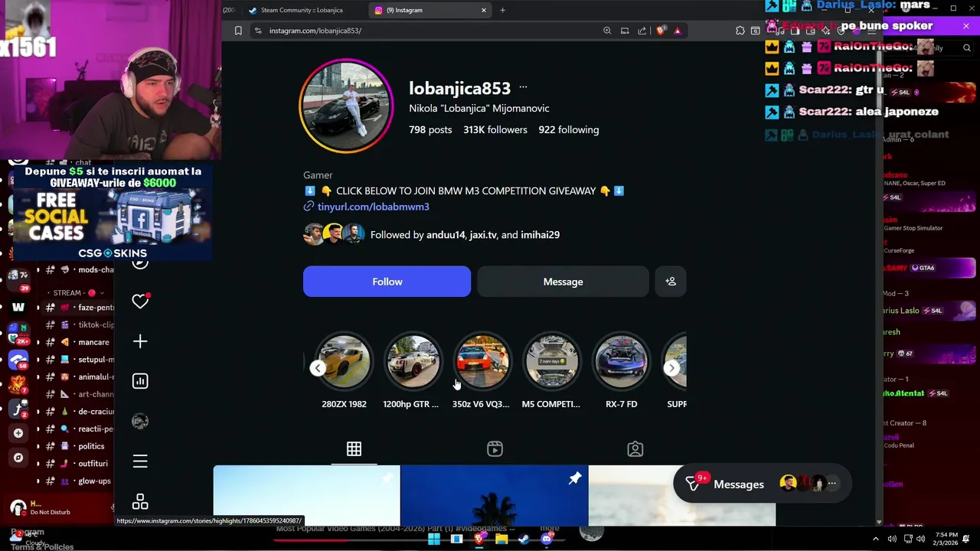Select the posts grid tab

(354, 449)
